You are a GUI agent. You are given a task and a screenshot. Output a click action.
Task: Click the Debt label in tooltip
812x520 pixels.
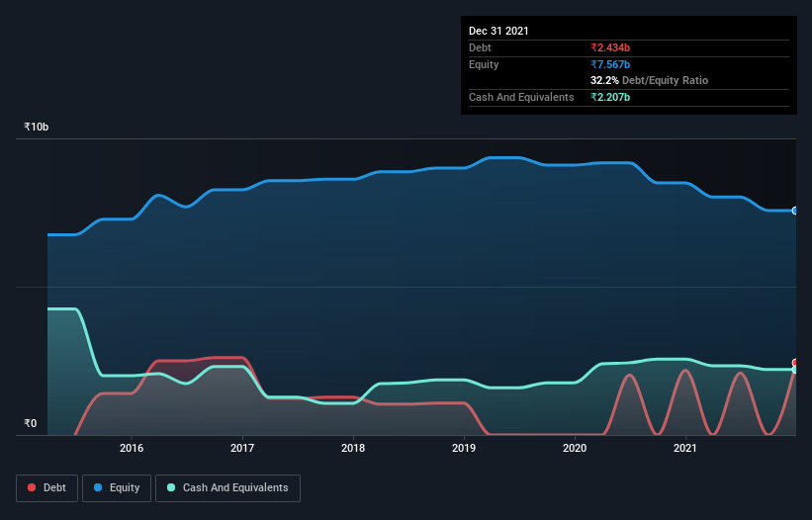click(x=480, y=47)
